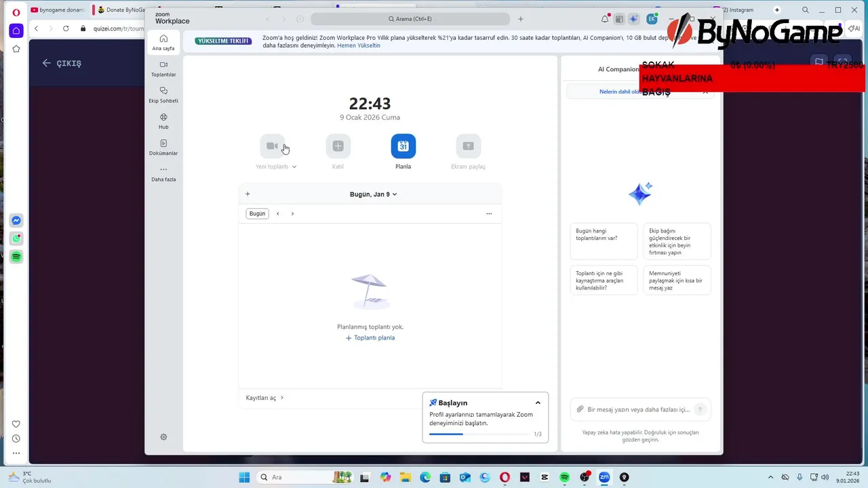Screen dimensions: 868x488
Task: Open the Ana sayfa home tab
Action: (x=163, y=43)
